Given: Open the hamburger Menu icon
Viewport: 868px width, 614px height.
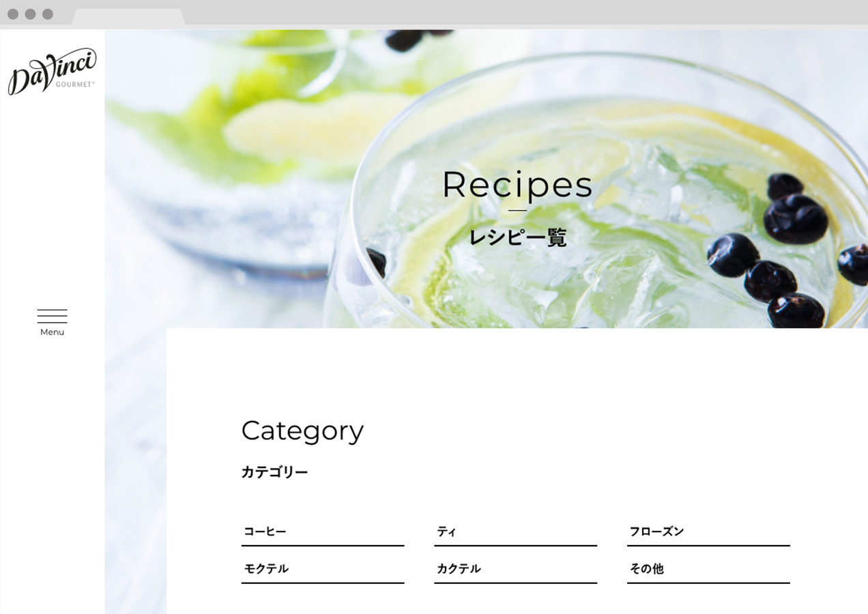Looking at the screenshot, I should [x=52, y=316].
